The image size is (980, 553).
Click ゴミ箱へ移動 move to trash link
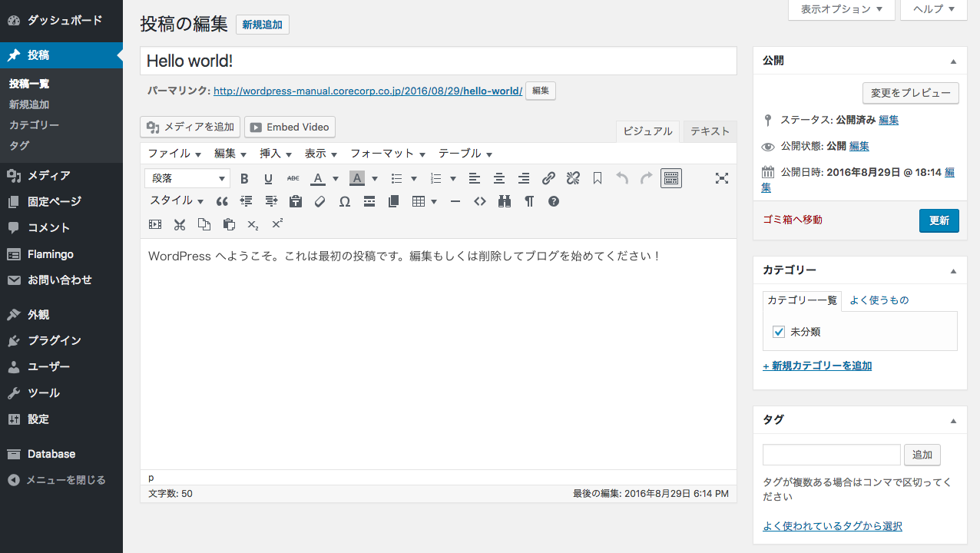(793, 220)
